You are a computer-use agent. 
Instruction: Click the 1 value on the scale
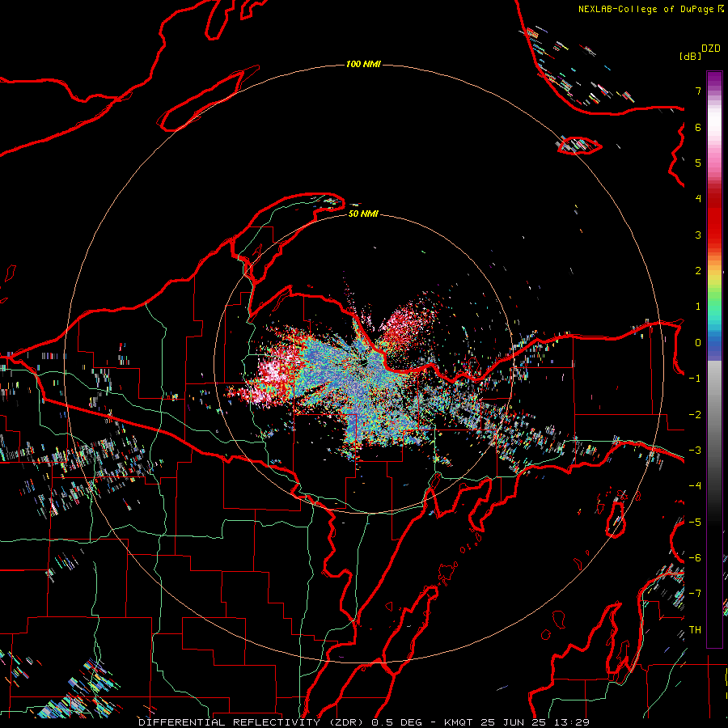tap(697, 307)
